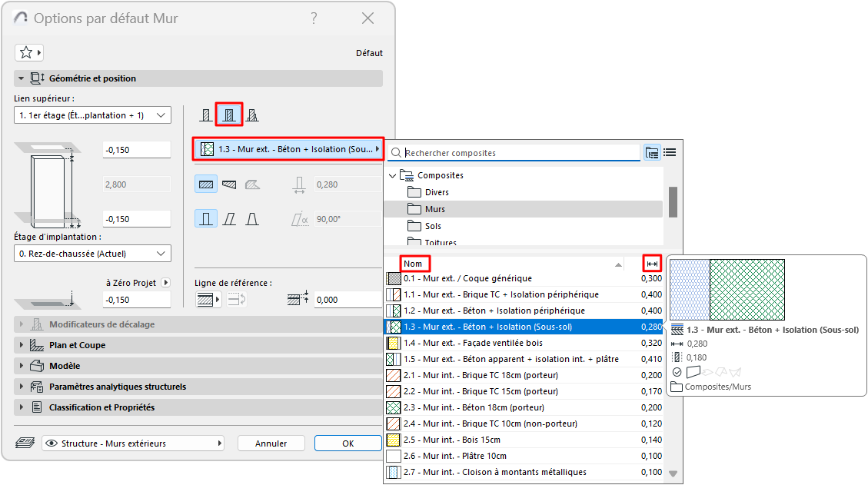Flip wall on reference line icon

237,300
